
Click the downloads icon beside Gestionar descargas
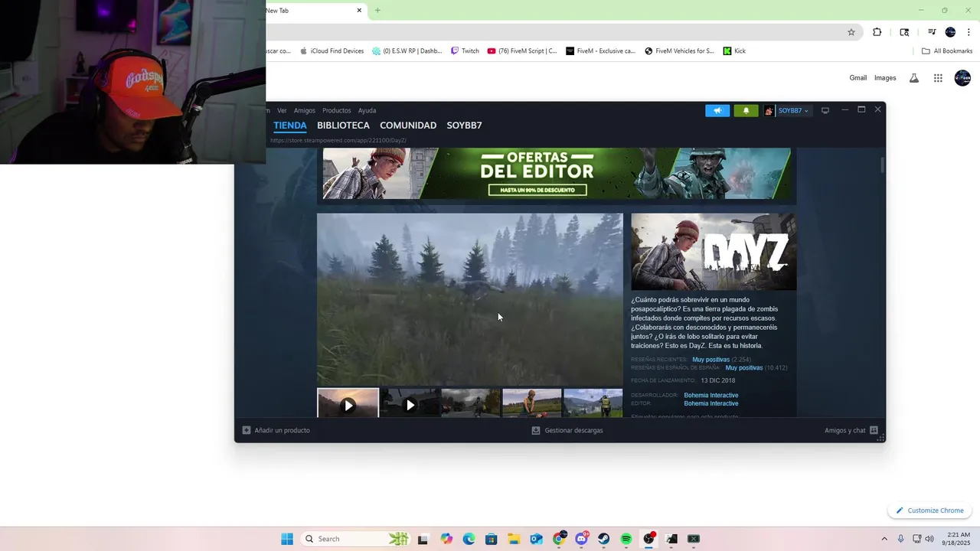coord(536,430)
